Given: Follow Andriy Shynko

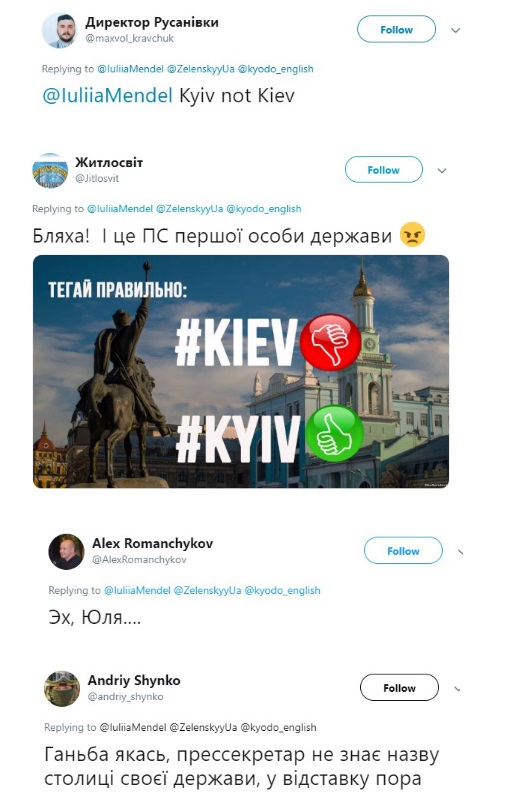Looking at the screenshot, I should (x=399, y=688).
